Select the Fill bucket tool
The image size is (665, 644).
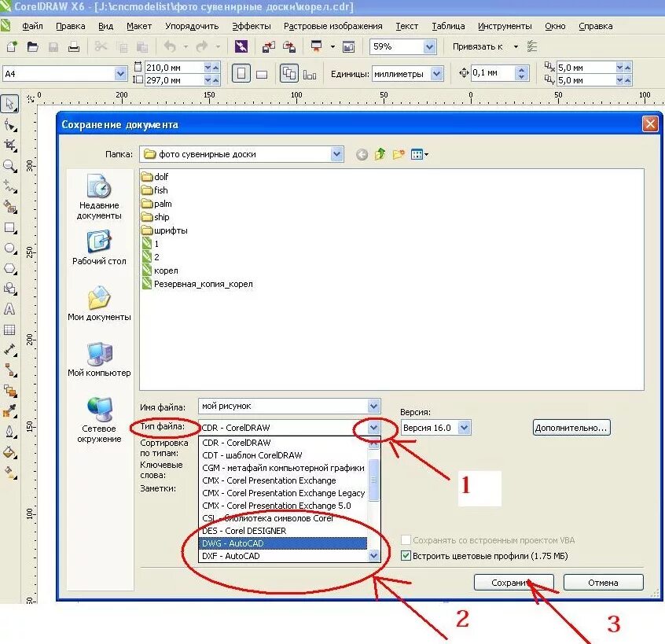pyautogui.click(x=9, y=452)
